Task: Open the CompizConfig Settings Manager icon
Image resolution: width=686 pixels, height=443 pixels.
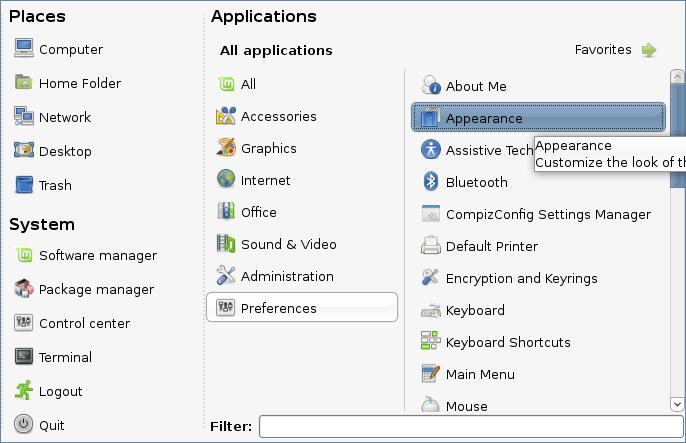Action: pos(430,214)
